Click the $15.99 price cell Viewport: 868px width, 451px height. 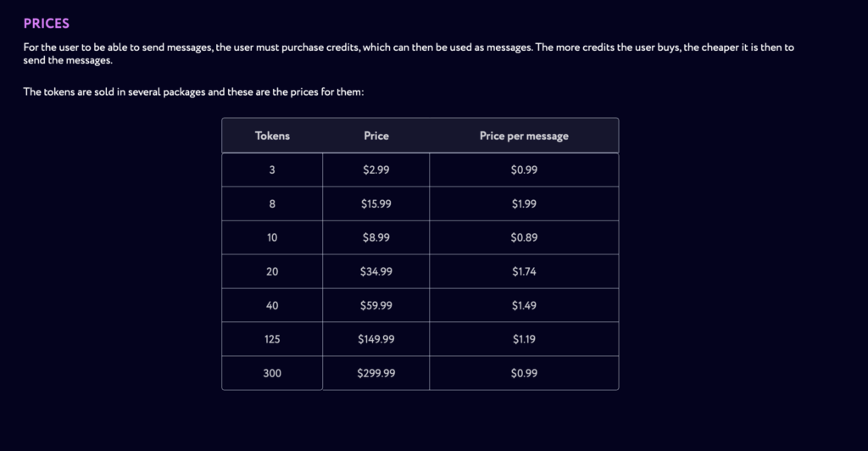coord(376,203)
